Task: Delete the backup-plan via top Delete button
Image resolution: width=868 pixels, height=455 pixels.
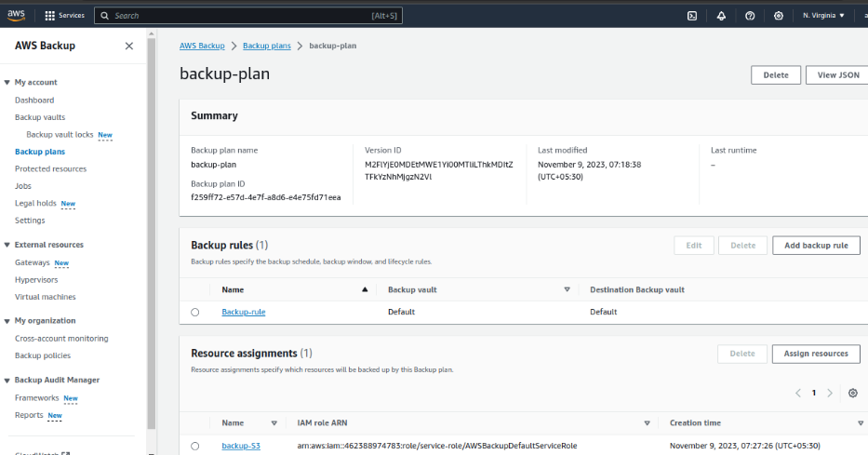Action: [x=776, y=75]
